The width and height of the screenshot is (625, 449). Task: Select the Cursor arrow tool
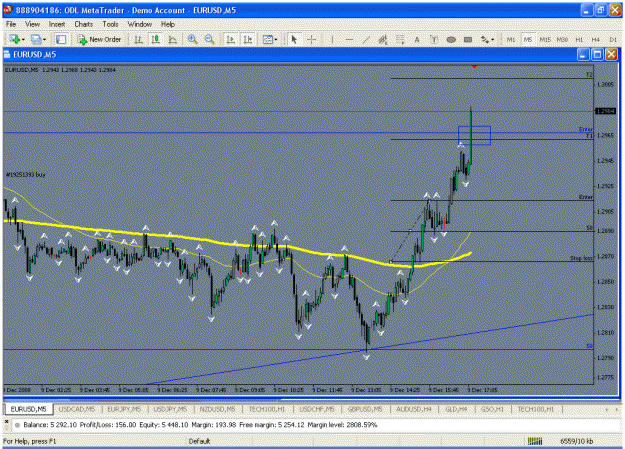tap(294, 39)
